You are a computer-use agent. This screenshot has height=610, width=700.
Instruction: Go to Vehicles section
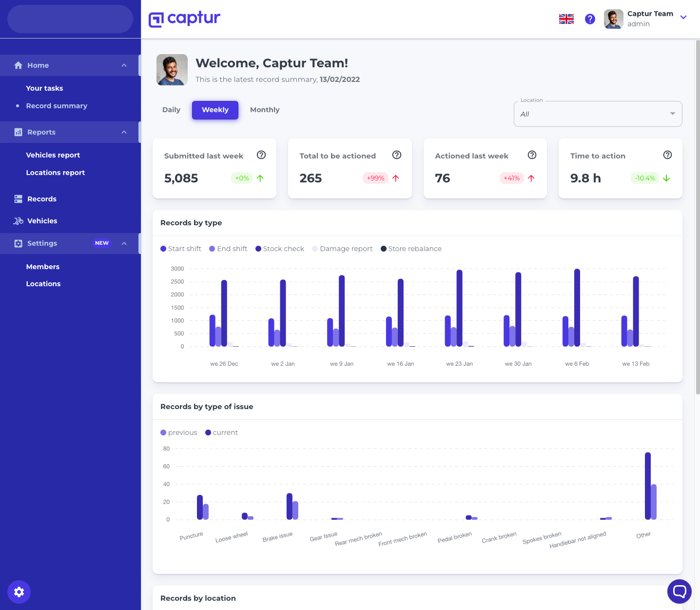42,221
